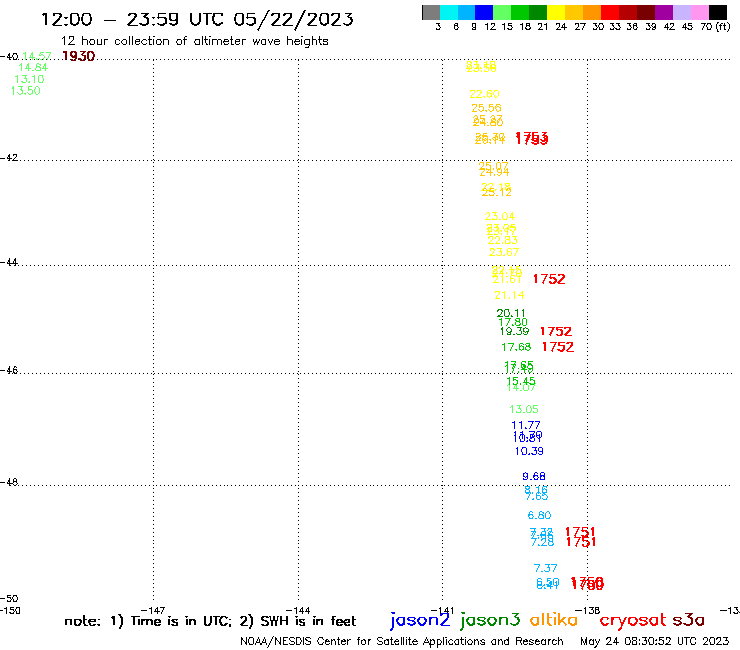The height and width of the screenshot is (650, 740).
Task: Click the lavender swatch in the color bar
Action: coord(682,13)
